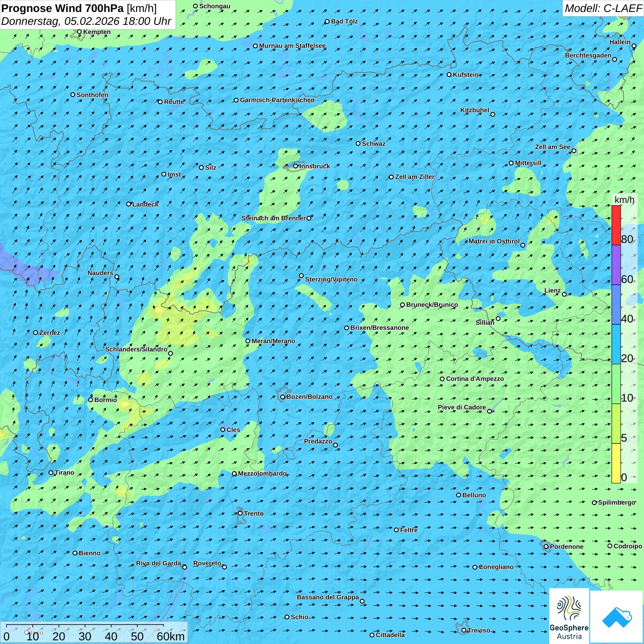Image resolution: width=644 pixels, height=644 pixels.
Task: Select the Bozen/Bolzano city marker dot
Action: (283, 397)
